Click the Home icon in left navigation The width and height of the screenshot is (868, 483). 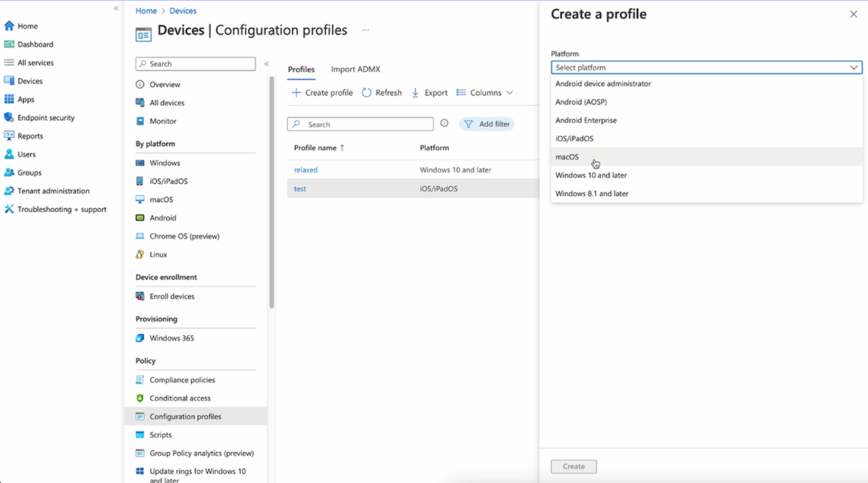tap(9, 26)
